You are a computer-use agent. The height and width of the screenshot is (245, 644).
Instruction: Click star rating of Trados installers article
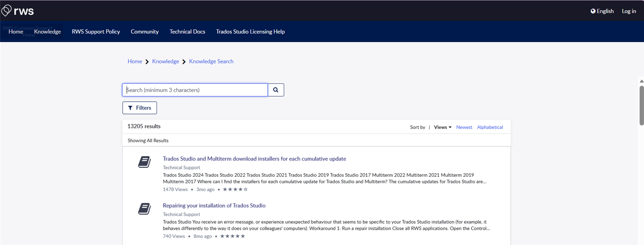coord(235,189)
